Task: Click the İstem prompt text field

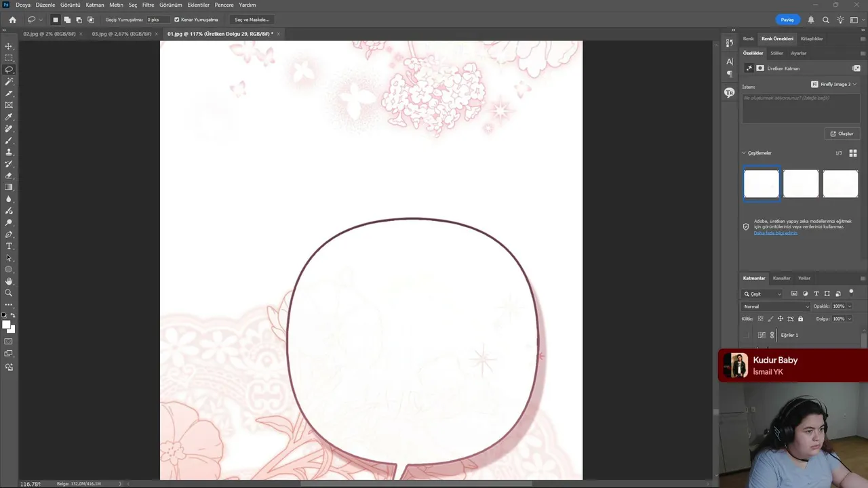Action: (801, 108)
